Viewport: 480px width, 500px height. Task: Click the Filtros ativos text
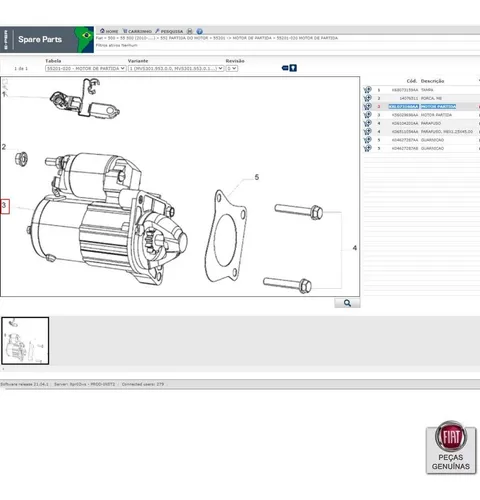click(x=117, y=45)
